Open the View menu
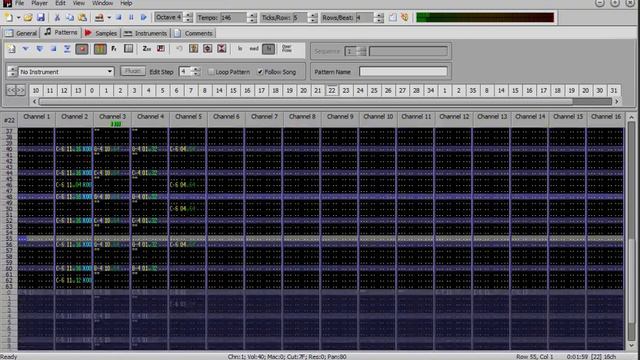This screenshot has height=360, width=640. coord(79,3)
